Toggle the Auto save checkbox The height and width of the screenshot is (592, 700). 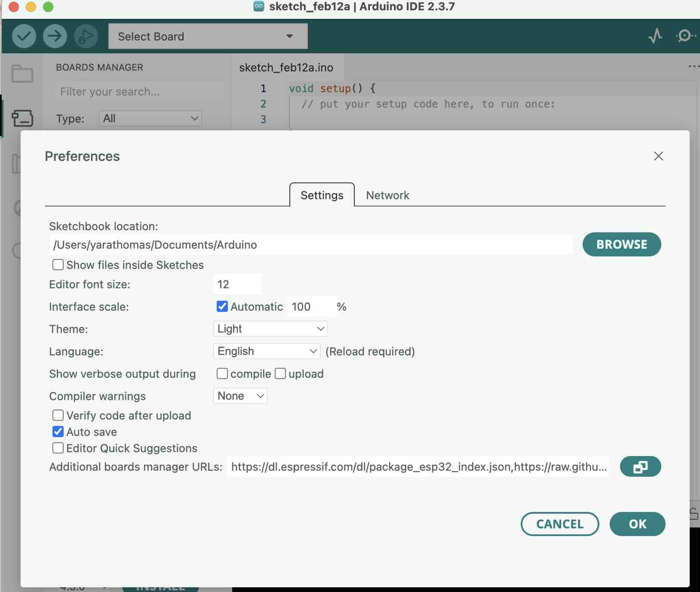[x=58, y=432]
